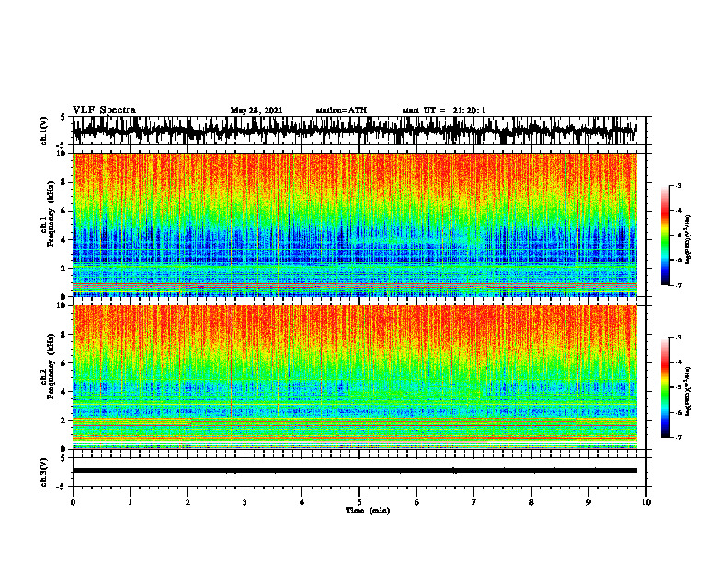
Task: Click the time axis tick label "5"
Action: pos(359,502)
